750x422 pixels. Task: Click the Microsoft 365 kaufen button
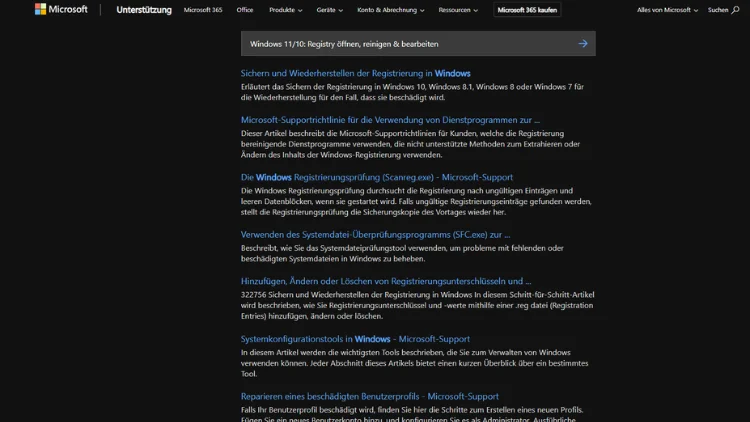coord(528,10)
